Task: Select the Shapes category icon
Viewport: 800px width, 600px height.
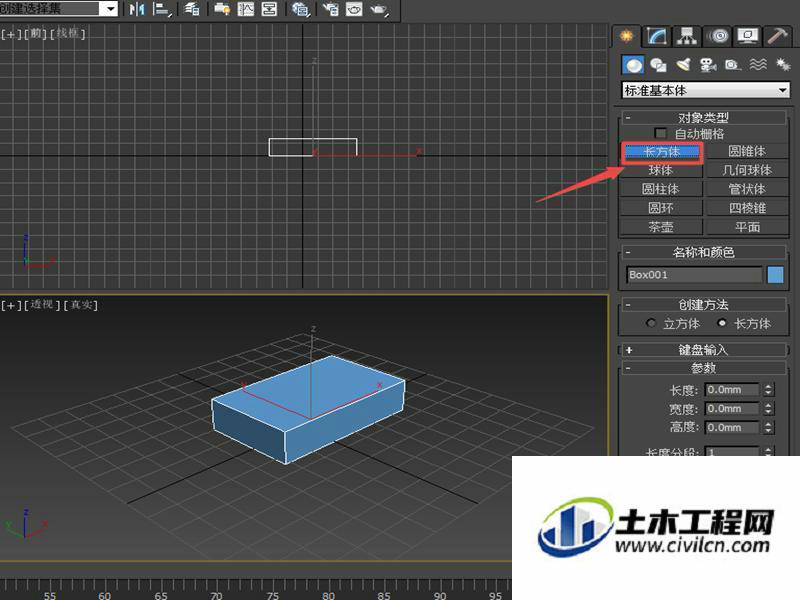Action: (x=658, y=65)
